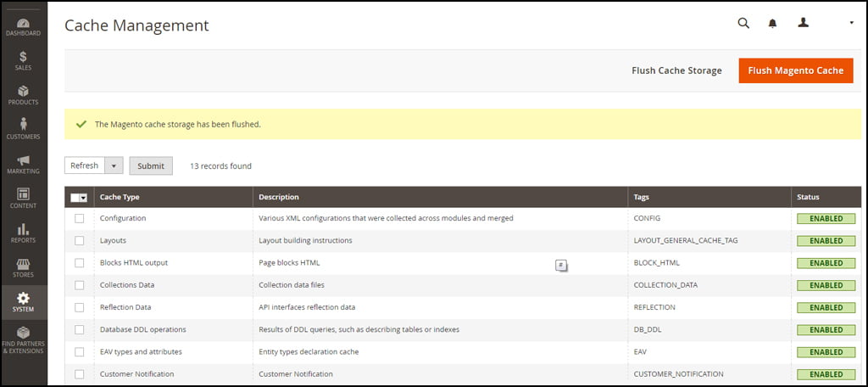
Task: Click the '13 records found' text
Action: point(221,165)
